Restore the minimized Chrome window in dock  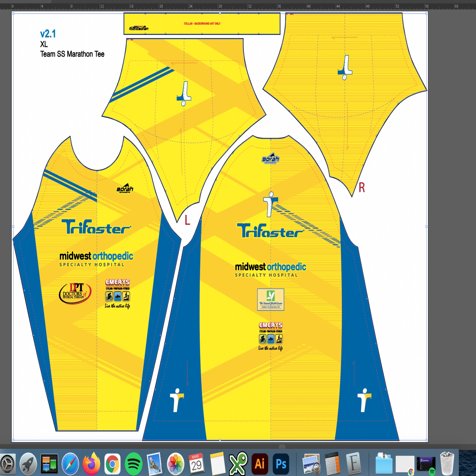click(x=405, y=464)
